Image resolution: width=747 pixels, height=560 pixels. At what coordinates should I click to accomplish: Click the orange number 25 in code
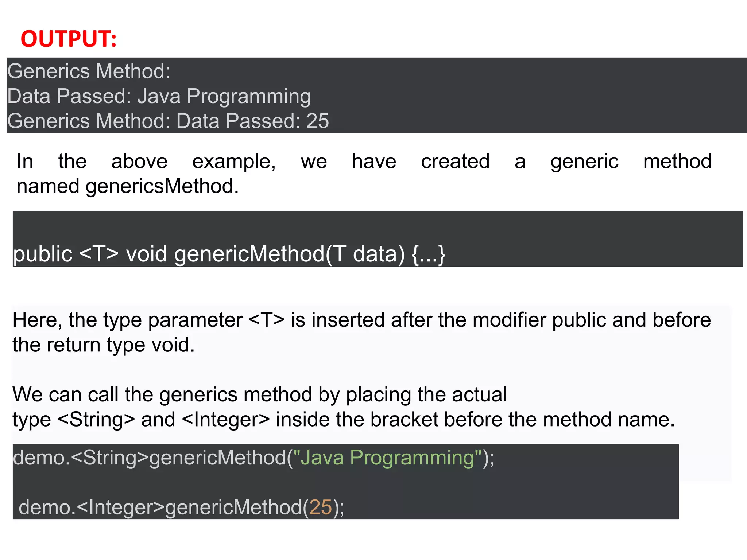[x=321, y=507]
